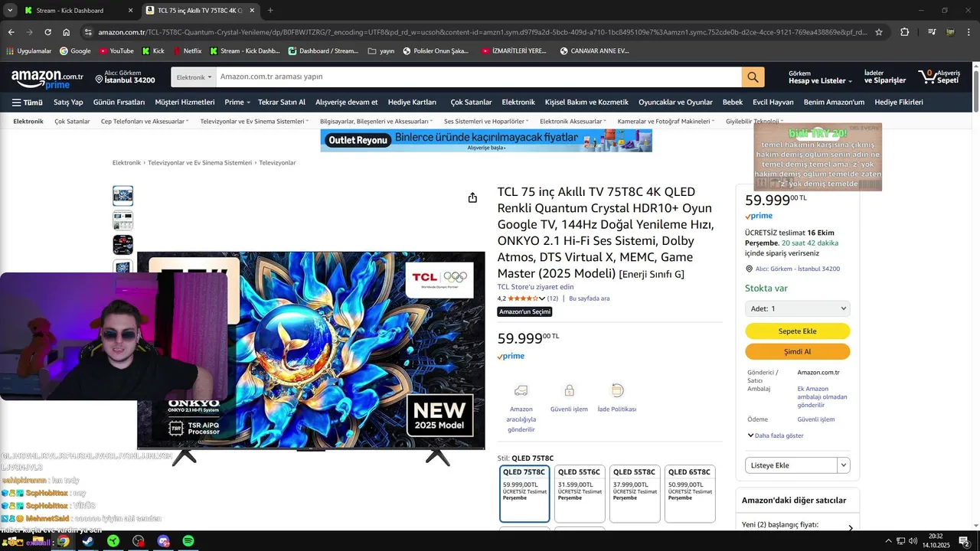Open the Google bookmark

pyautogui.click(x=75, y=51)
